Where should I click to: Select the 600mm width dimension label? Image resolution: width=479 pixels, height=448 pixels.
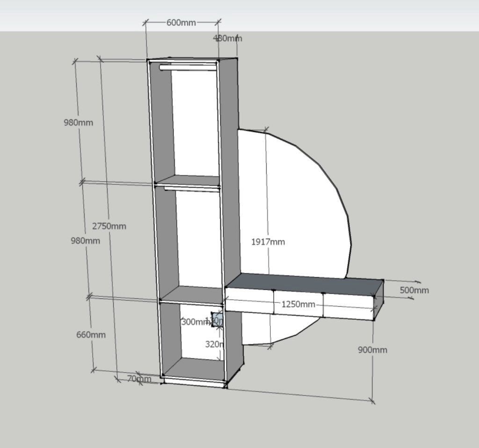181,22
